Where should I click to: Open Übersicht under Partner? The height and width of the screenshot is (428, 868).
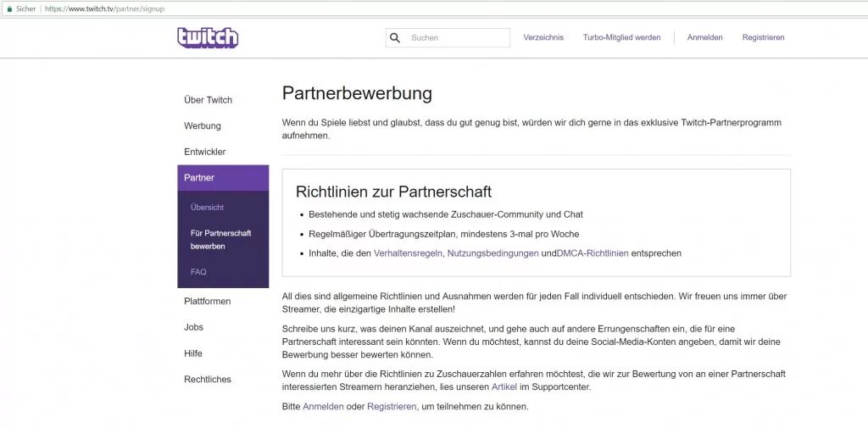tap(207, 207)
